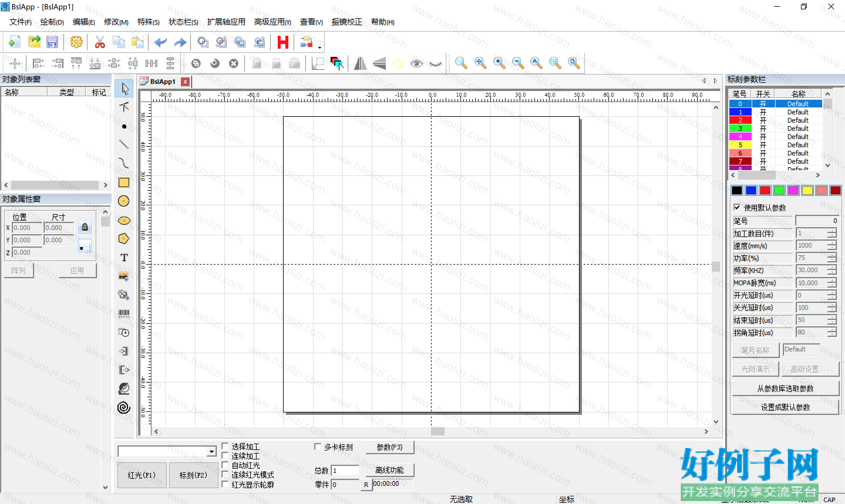845x504 pixels.
Task: Increase the 速度(mm/s) spinner value
Action: click(832, 243)
